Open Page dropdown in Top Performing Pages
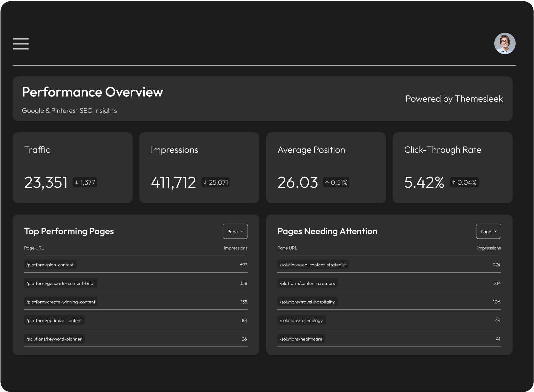 point(235,231)
